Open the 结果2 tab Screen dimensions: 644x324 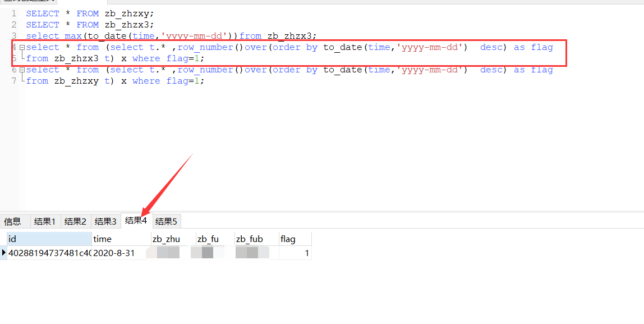tap(76, 222)
